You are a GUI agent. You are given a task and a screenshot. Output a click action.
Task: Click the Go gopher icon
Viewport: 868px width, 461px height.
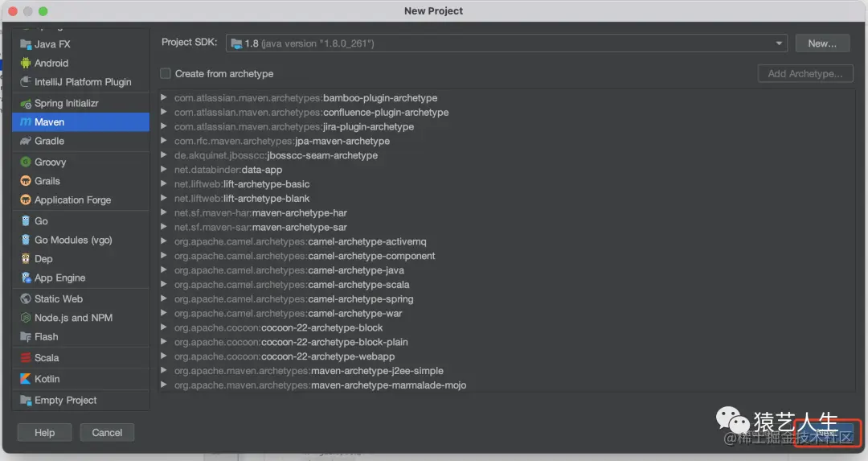point(26,221)
